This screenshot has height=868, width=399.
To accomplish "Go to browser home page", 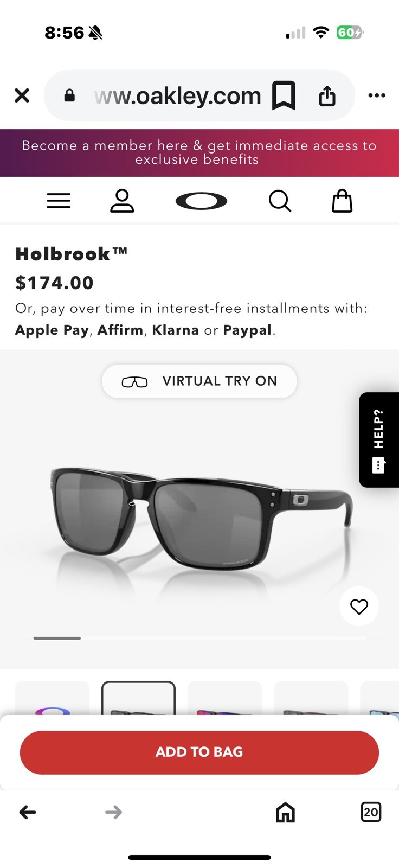I will tap(286, 812).
